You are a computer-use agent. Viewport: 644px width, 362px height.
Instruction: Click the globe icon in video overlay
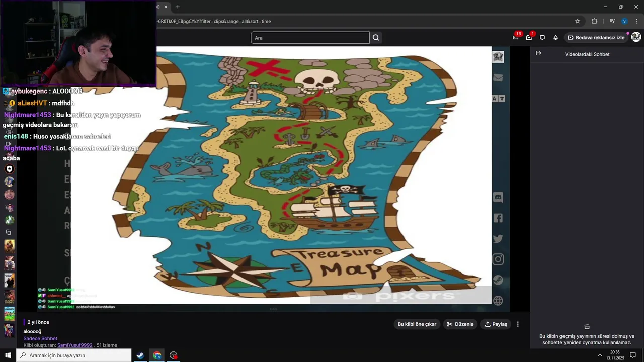click(498, 301)
